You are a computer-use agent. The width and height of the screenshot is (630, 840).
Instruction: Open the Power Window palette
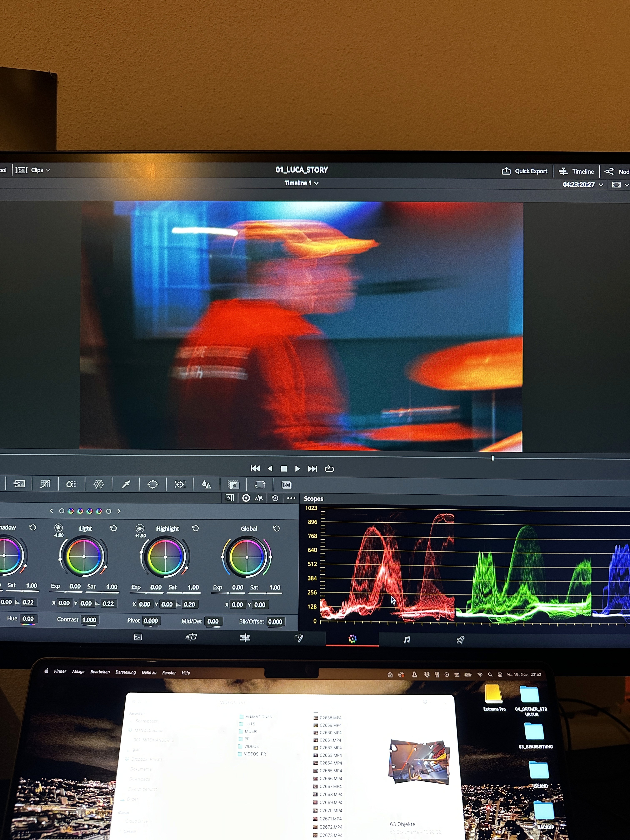tap(153, 484)
